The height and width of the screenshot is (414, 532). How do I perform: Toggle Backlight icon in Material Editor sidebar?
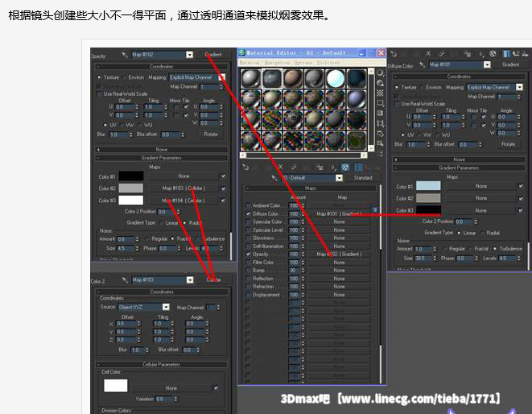(381, 83)
